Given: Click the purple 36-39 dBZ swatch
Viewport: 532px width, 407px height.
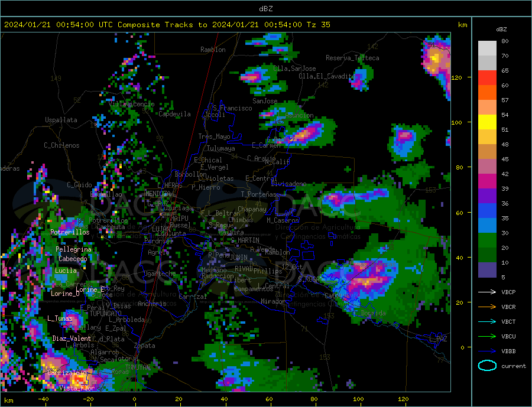Looking at the screenshot, I should 487,196.
